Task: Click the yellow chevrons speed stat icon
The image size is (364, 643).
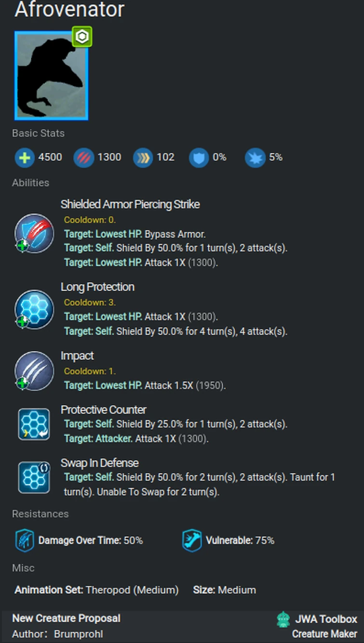Action: (143, 158)
